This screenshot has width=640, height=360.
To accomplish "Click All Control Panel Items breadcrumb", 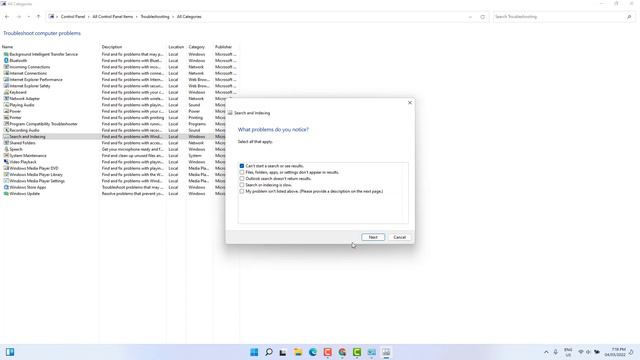I will 113,17.
